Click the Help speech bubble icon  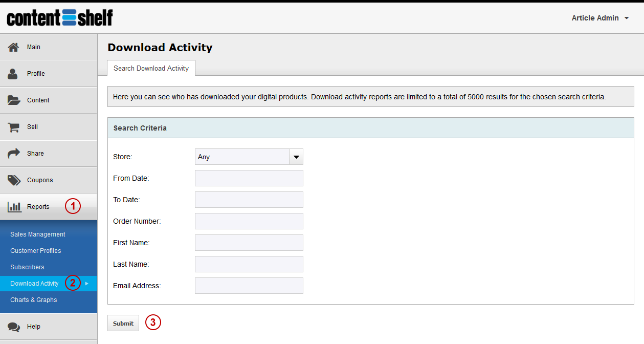[x=14, y=327]
